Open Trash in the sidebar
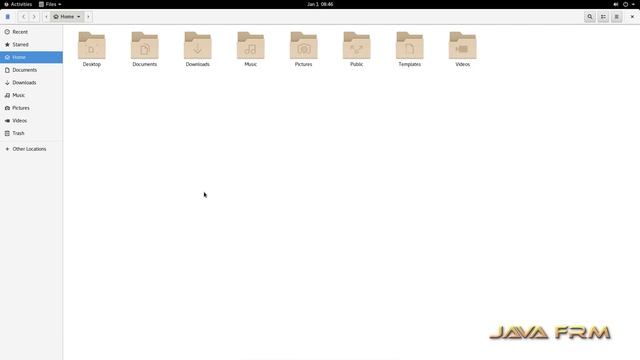This screenshot has width=640, height=360. click(31, 133)
